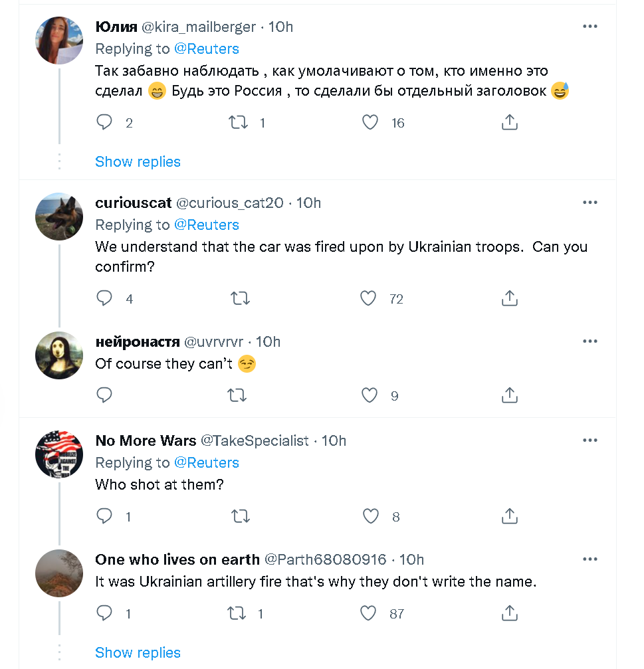Viewport: 644px width, 669px height.
Task: Click curiouscat's dog avatar
Action: (59, 217)
